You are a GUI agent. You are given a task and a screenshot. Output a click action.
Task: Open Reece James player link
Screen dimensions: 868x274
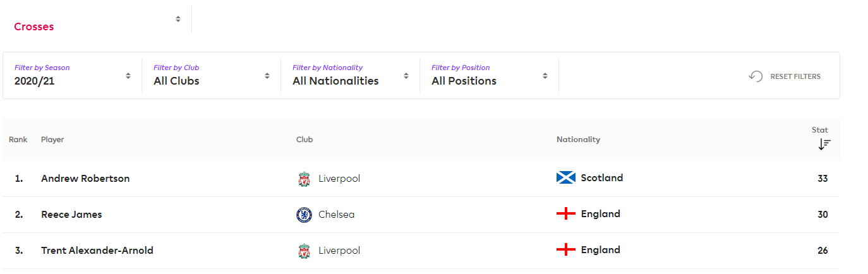tap(71, 215)
